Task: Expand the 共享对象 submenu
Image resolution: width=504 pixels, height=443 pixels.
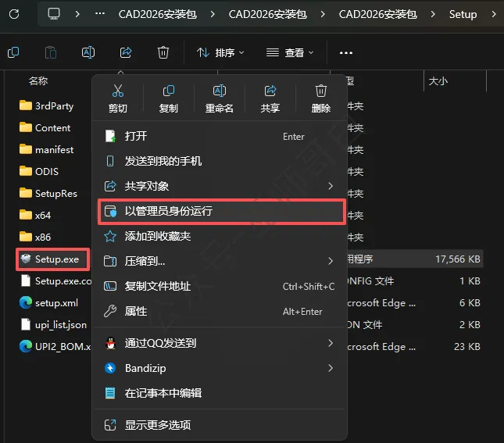Action: tap(220, 186)
